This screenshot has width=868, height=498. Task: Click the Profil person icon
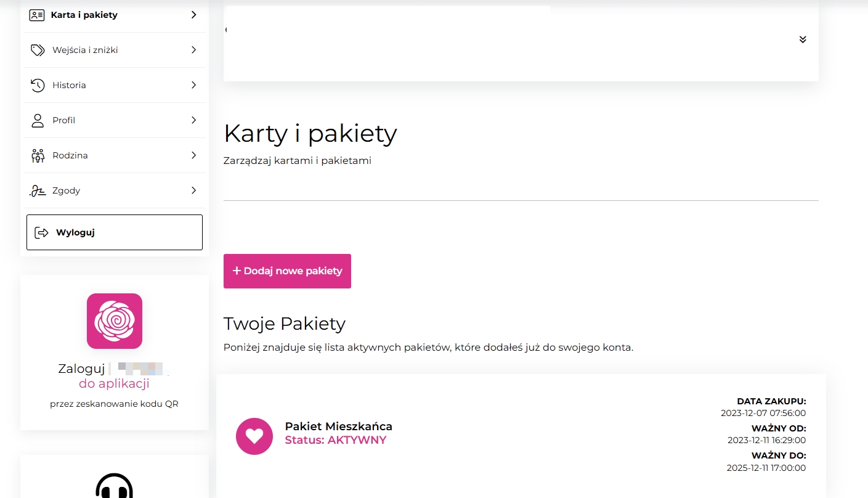38,120
